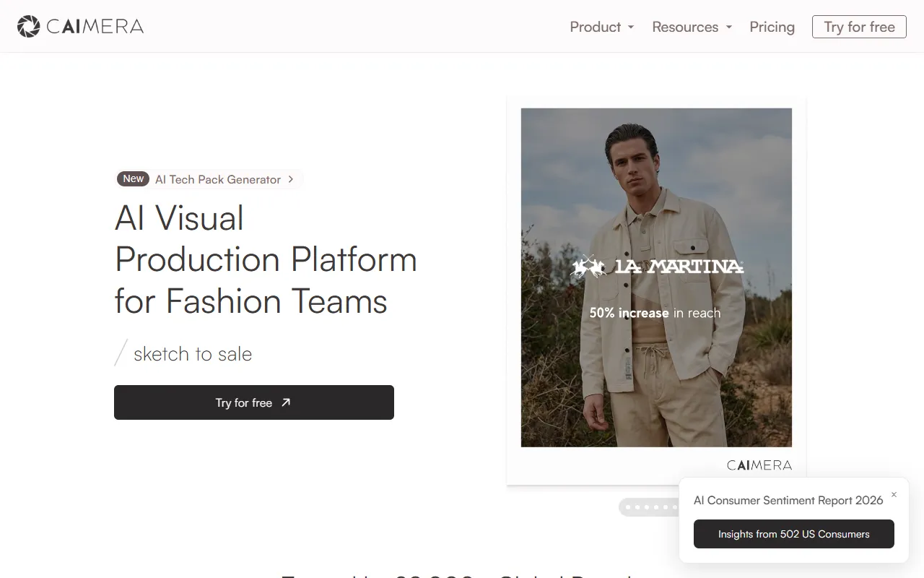
Task: Click the New badge pill
Action: point(133,178)
